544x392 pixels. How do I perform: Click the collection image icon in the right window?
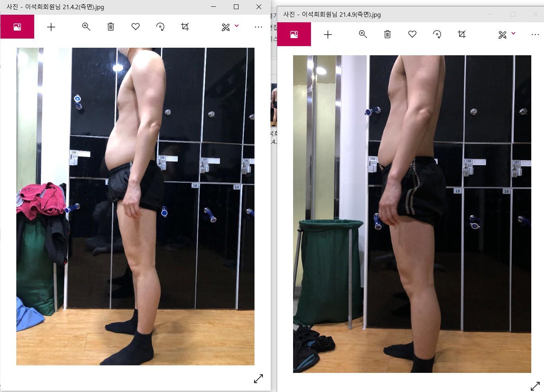tap(294, 35)
